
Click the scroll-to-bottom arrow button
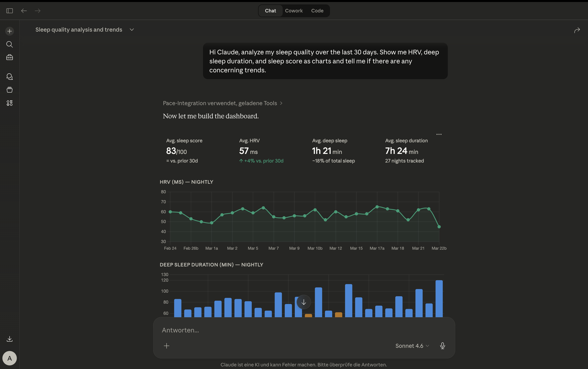click(x=304, y=302)
